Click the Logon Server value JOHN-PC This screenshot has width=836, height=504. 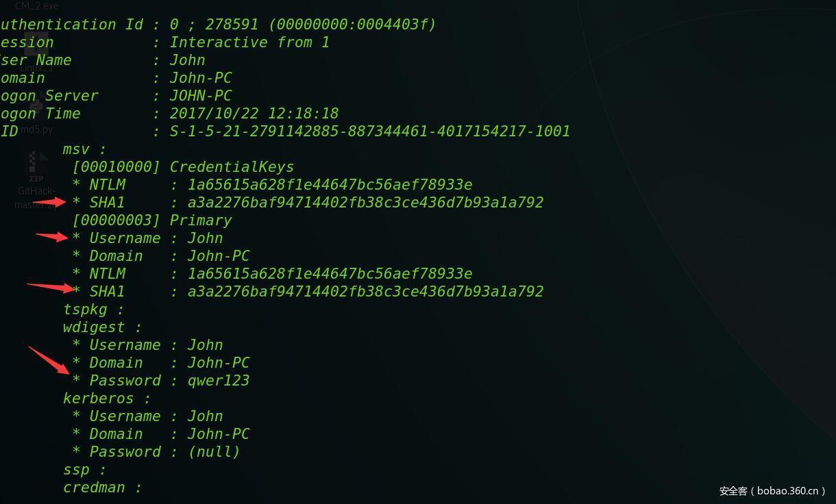coord(200,96)
